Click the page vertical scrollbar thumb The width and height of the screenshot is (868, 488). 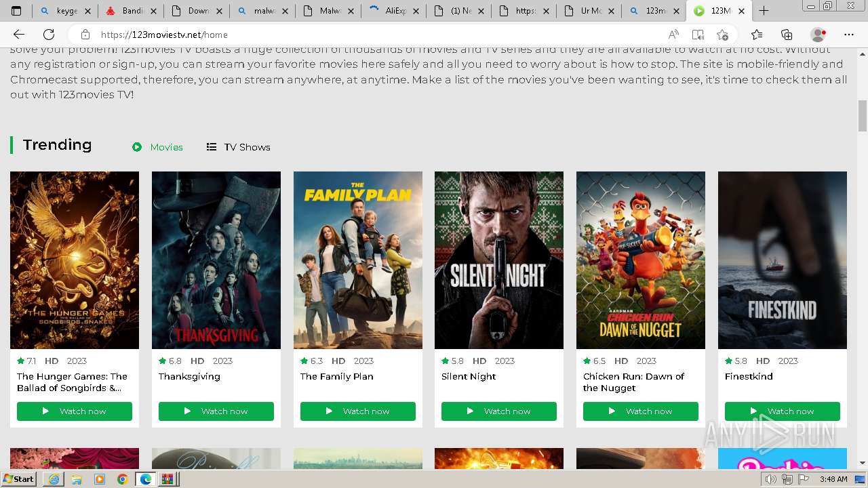(863, 116)
